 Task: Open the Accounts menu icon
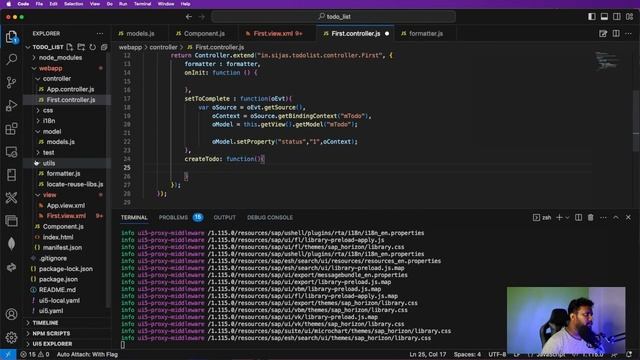tap(11, 314)
